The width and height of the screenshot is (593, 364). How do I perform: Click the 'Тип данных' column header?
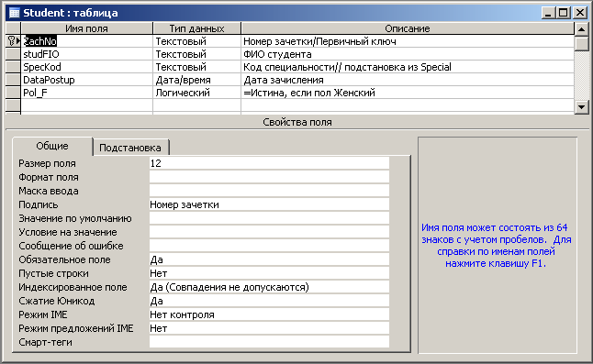pos(197,28)
